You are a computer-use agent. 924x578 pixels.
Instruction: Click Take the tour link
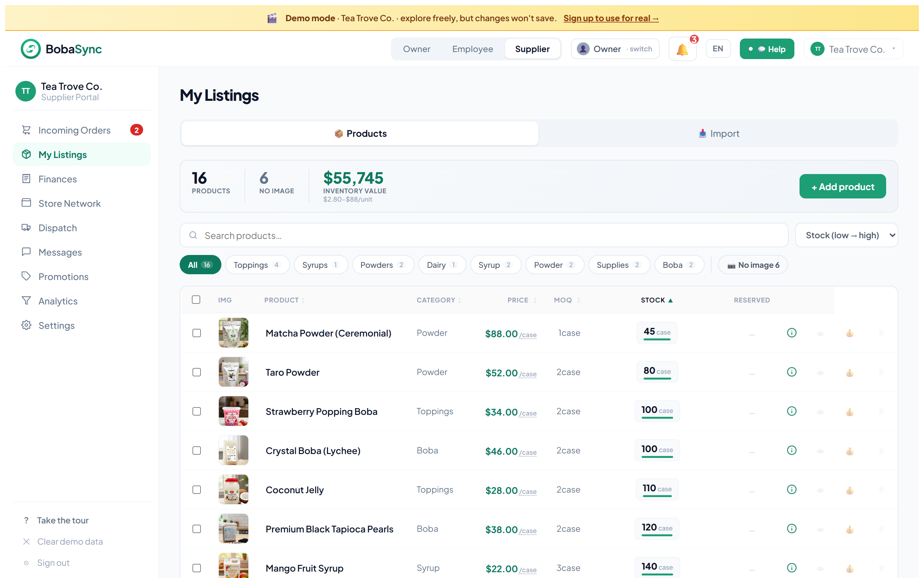click(63, 520)
